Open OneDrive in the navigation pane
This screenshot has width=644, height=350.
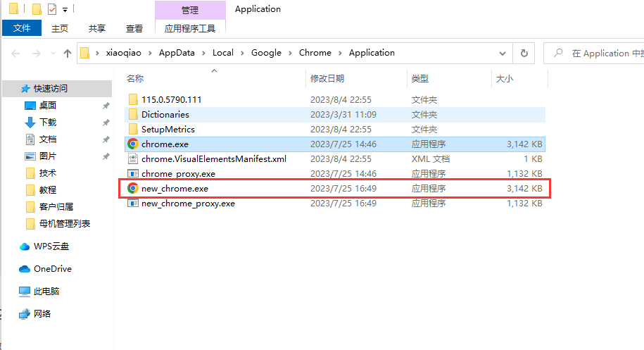52,269
